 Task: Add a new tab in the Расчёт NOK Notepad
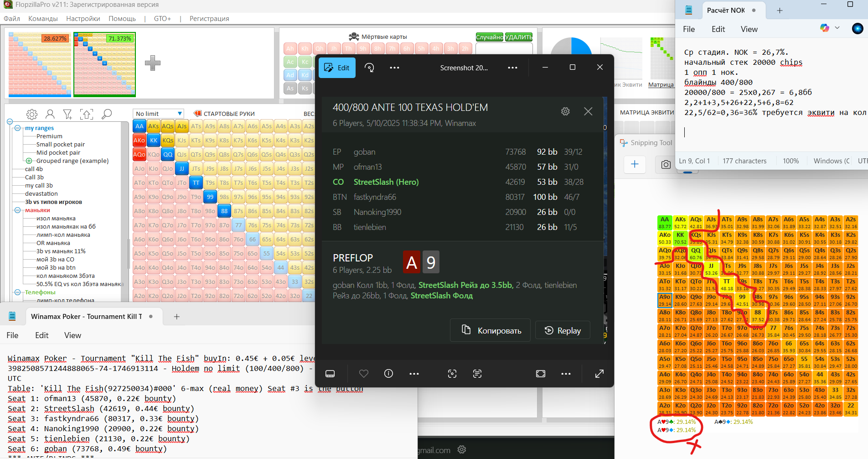[x=780, y=10]
